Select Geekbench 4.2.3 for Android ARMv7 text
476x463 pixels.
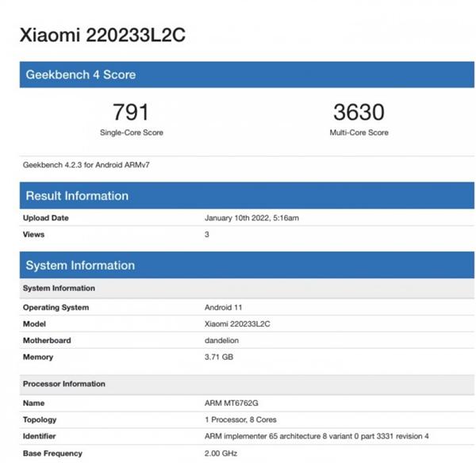[x=86, y=165]
